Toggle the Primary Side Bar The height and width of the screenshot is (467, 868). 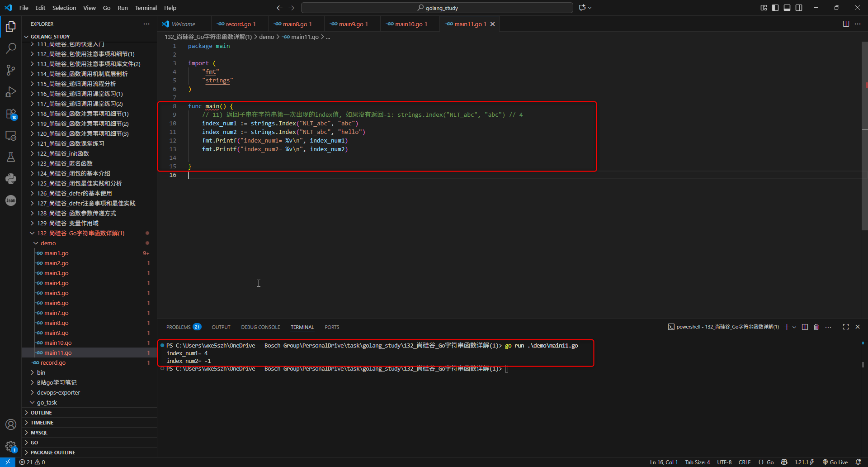[x=775, y=8]
